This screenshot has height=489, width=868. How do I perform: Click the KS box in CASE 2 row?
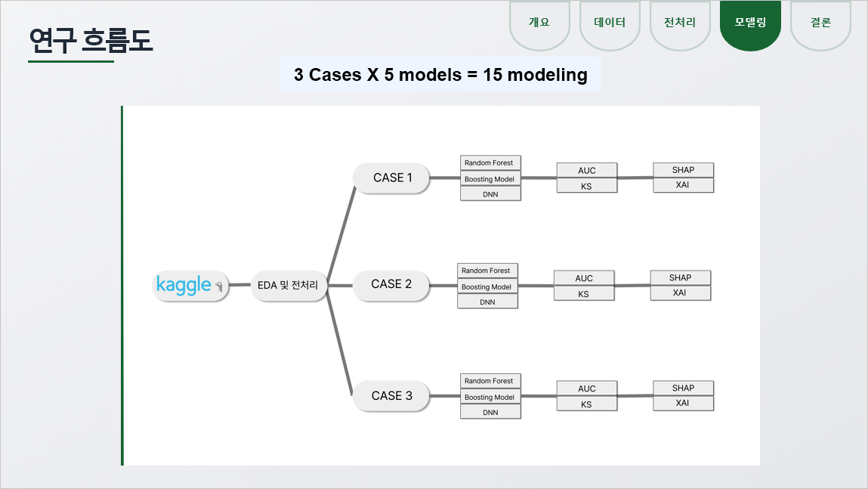point(583,294)
